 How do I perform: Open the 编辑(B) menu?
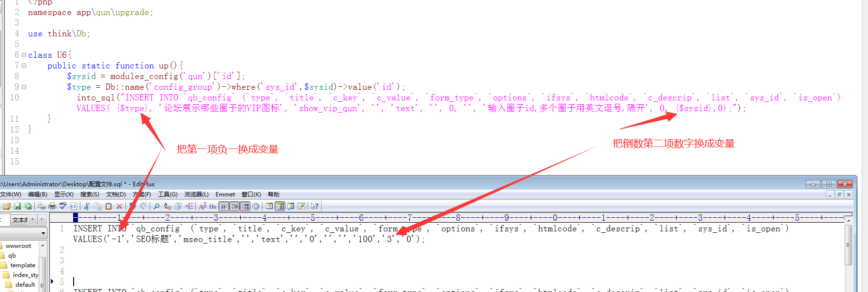click(x=37, y=195)
